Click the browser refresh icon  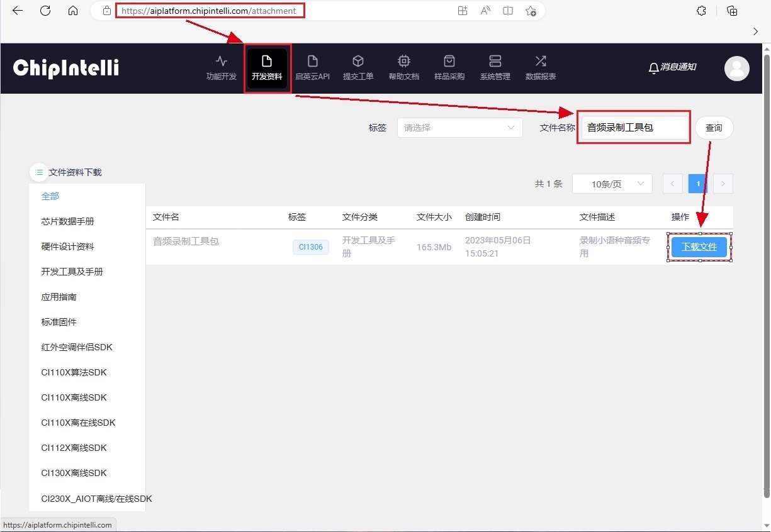coord(45,11)
